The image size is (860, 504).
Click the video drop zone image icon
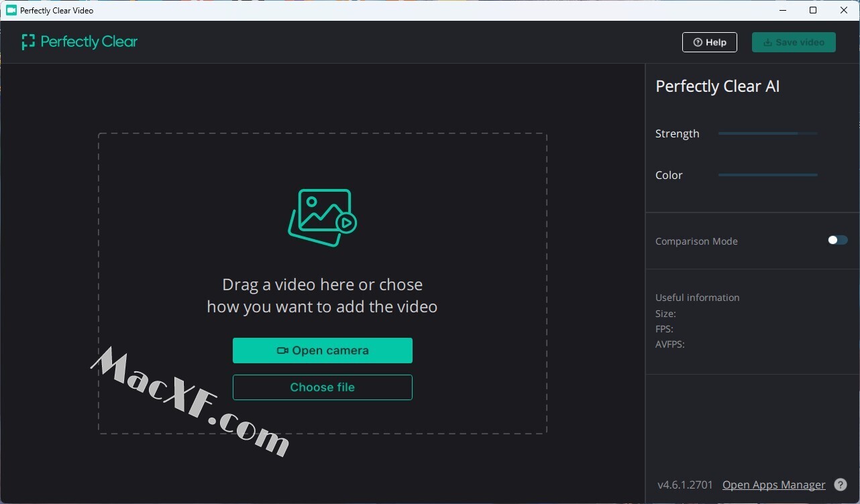click(x=323, y=218)
